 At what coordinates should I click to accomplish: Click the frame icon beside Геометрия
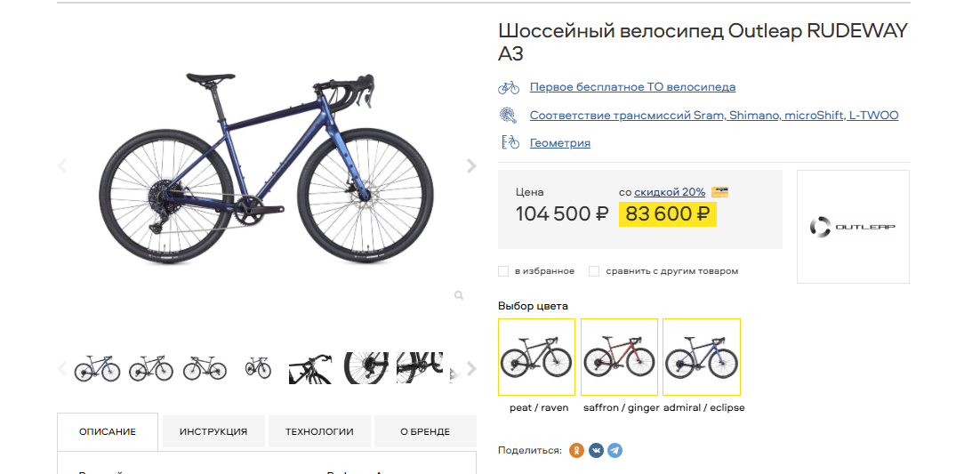click(510, 142)
